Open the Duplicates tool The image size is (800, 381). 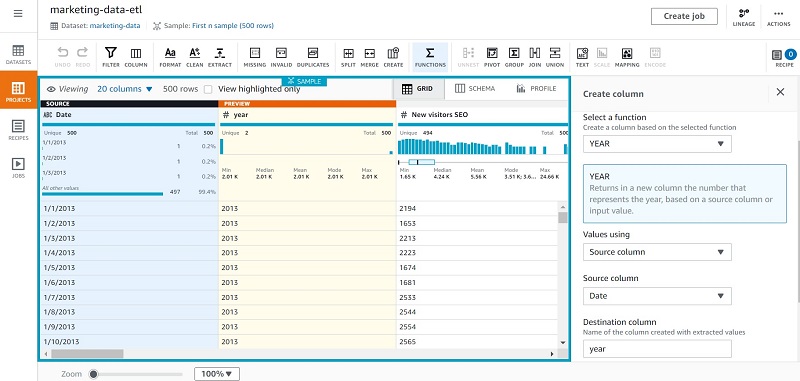[x=313, y=57]
